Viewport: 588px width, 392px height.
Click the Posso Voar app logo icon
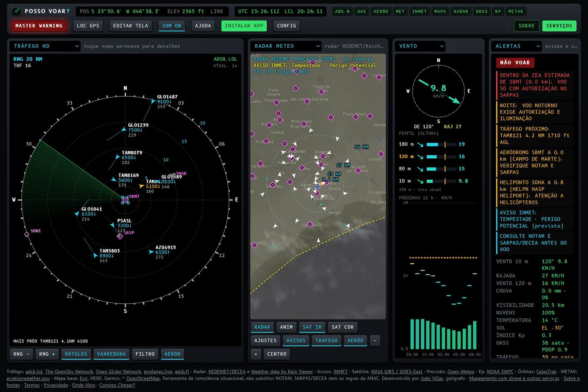16,11
